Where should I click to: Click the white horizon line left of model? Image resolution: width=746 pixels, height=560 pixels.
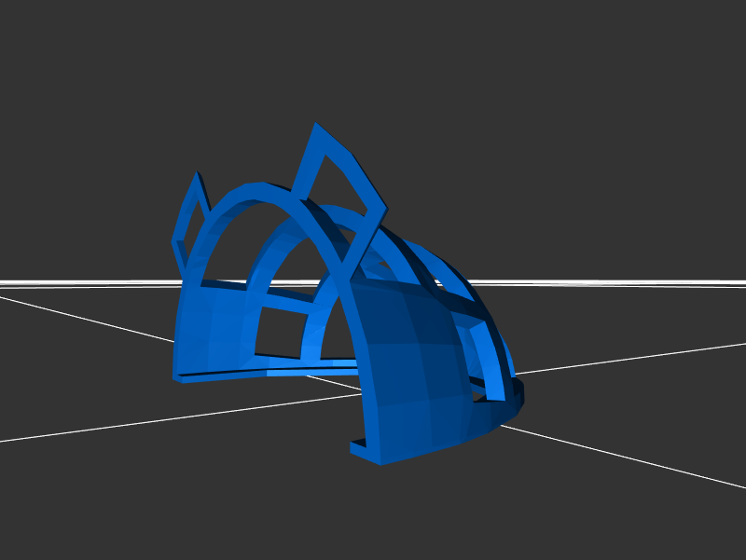coord(84,281)
